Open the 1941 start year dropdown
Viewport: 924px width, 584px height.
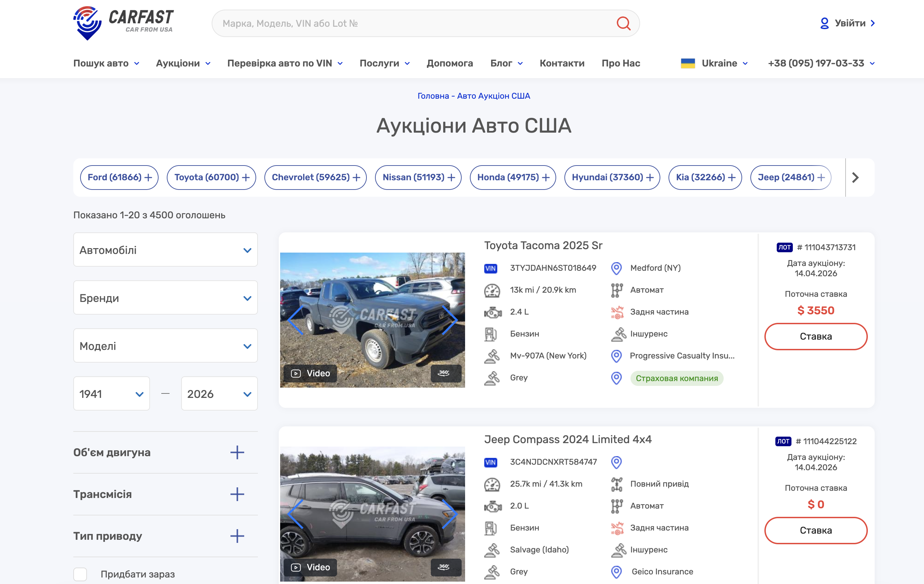coord(111,394)
